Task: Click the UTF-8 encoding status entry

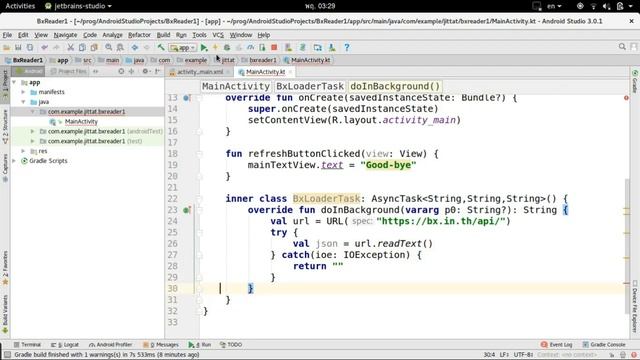Action: coord(523,355)
